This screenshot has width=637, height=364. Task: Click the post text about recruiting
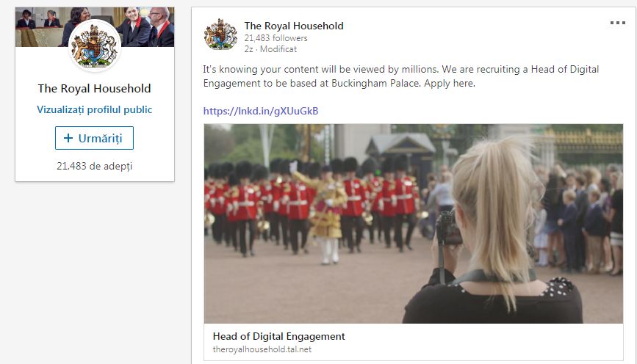(401, 76)
